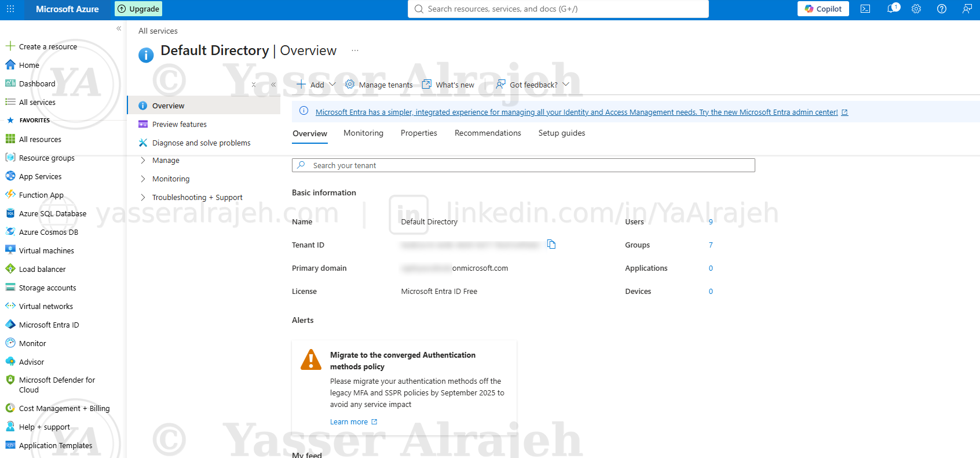Screen dimensions: 980x458
Task: Click the All services breadcrumb
Action: click(158, 31)
